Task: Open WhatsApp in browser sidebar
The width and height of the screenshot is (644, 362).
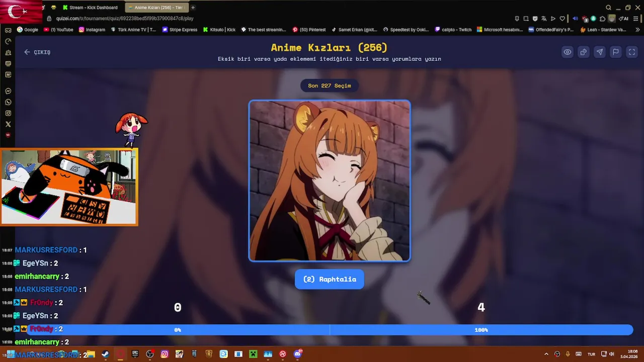Action: coord(8,102)
